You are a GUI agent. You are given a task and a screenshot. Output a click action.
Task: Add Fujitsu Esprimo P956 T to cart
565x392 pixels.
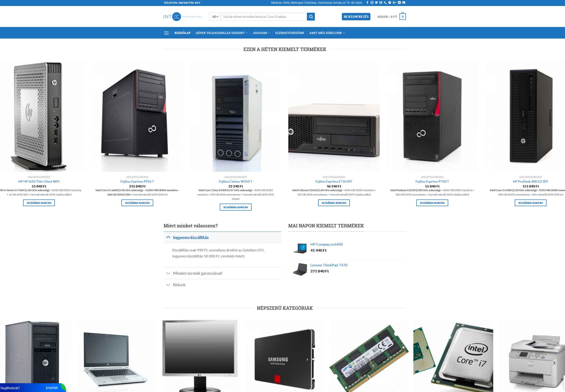pyautogui.click(x=137, y=203)
